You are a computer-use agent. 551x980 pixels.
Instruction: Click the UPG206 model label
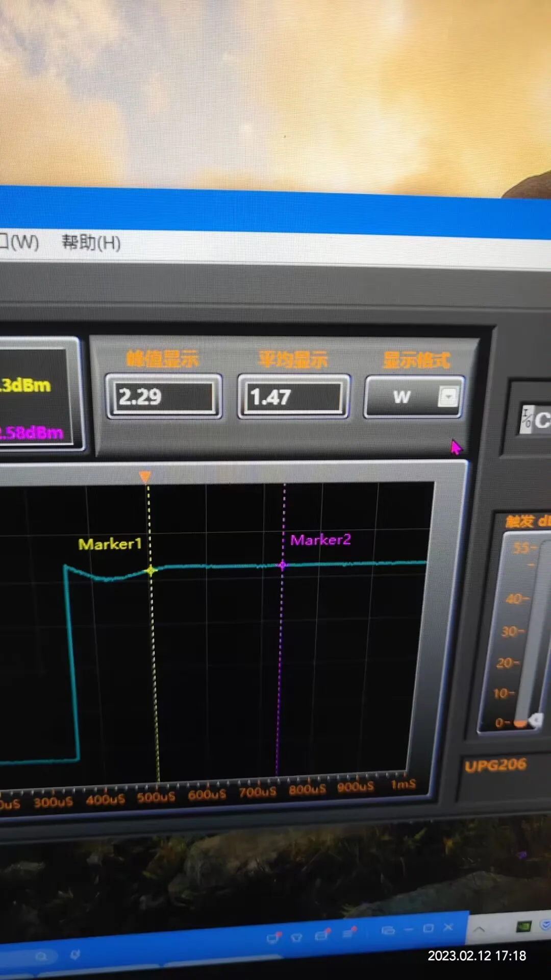495,766
